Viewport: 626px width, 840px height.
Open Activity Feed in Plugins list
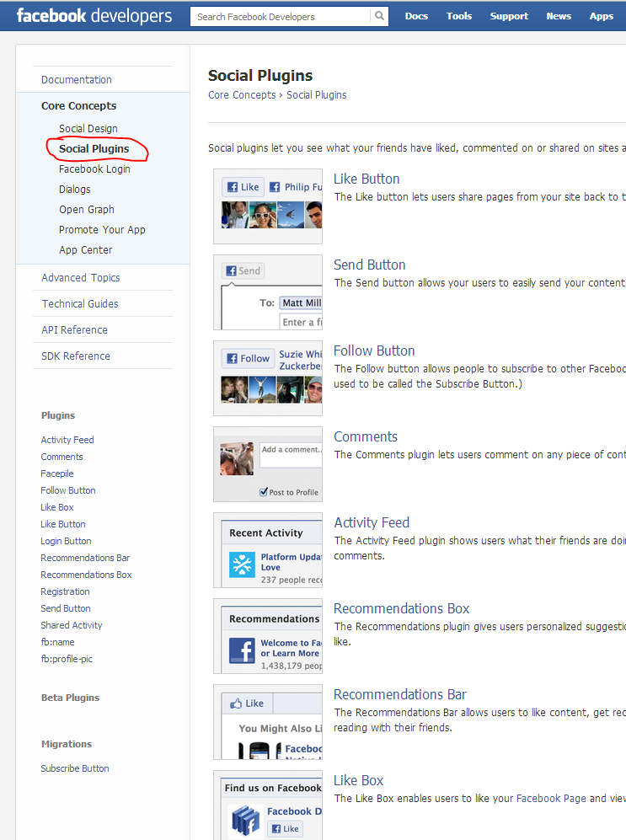tap(67, 440)
